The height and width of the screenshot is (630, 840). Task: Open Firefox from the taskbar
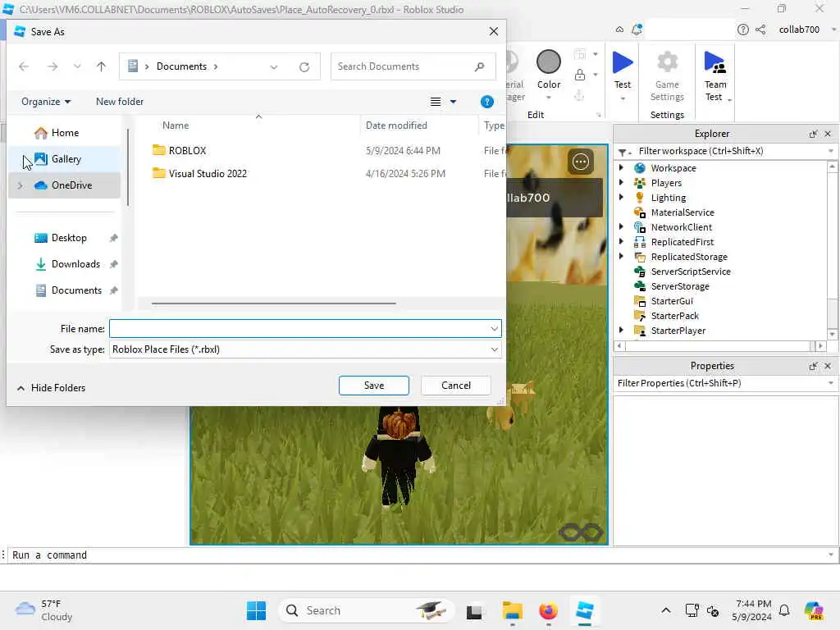[548, 610]
